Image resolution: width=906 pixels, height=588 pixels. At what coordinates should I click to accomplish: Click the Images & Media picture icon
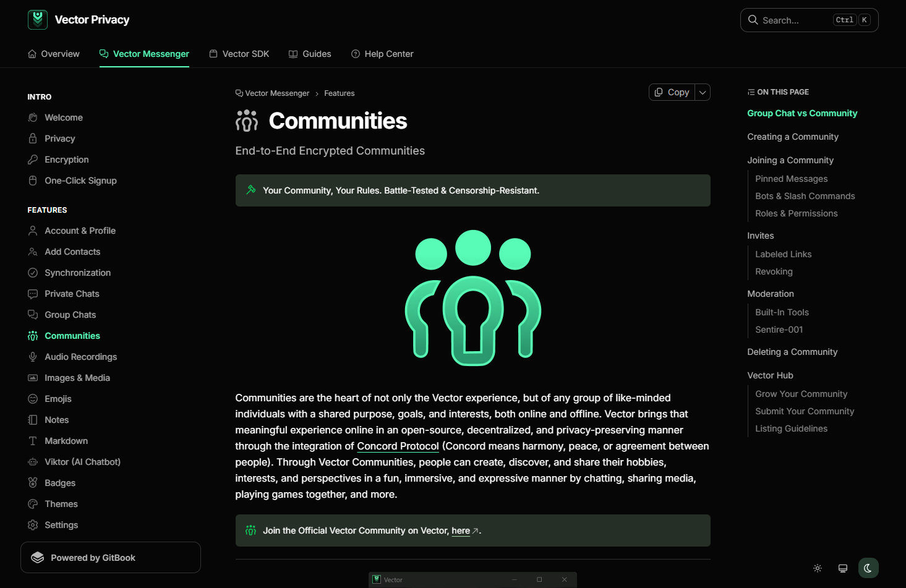[x=33, y=378]
